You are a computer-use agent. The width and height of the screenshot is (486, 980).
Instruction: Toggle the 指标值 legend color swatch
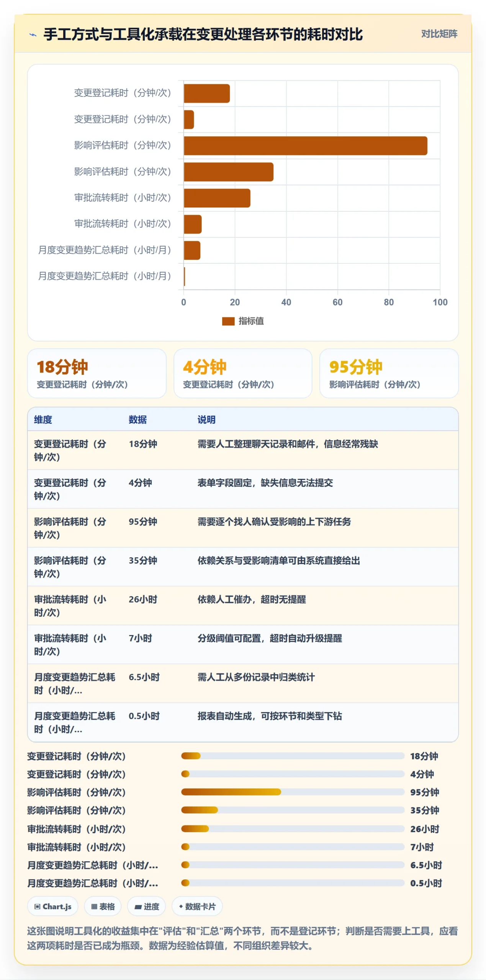click(228, 321)
